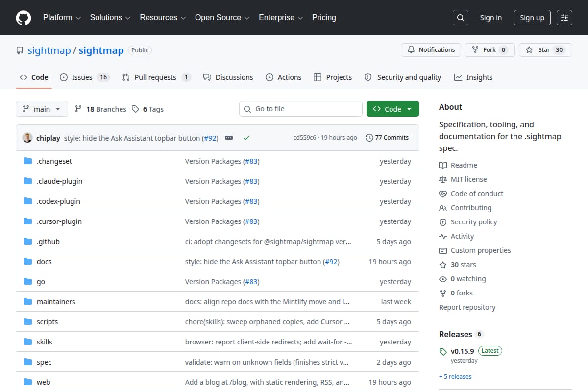Expand the Solutions menu

[x=110, y=17]
